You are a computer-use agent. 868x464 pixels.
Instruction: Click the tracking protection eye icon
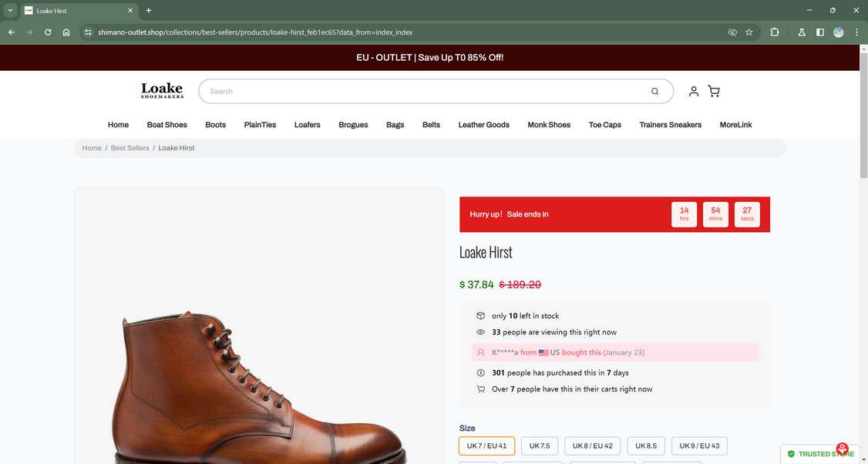[x=732, y=32]
